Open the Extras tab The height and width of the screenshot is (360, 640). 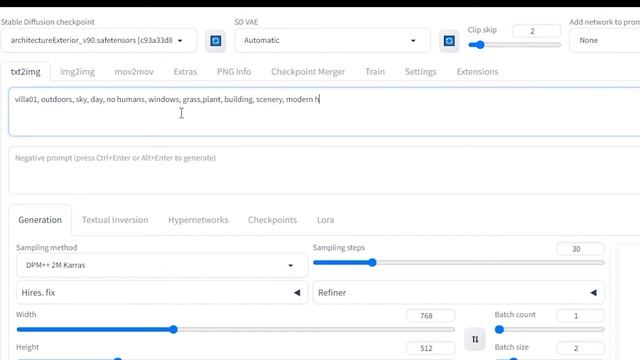coord(185,72)
